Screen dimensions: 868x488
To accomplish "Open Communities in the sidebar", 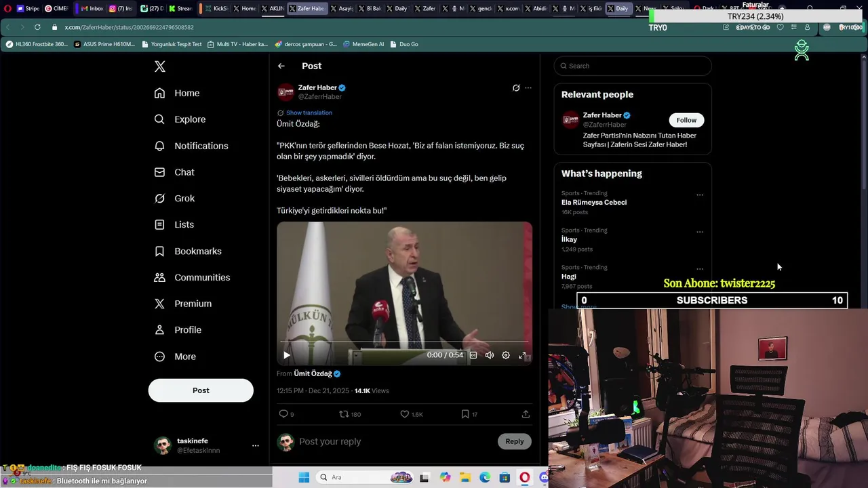I will tap(192, 277).
